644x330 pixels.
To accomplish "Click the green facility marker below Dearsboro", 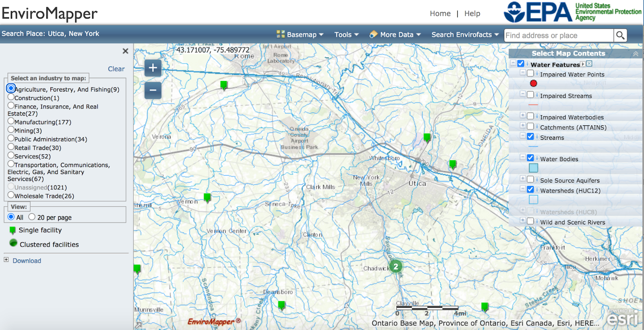I will point(282,306).
